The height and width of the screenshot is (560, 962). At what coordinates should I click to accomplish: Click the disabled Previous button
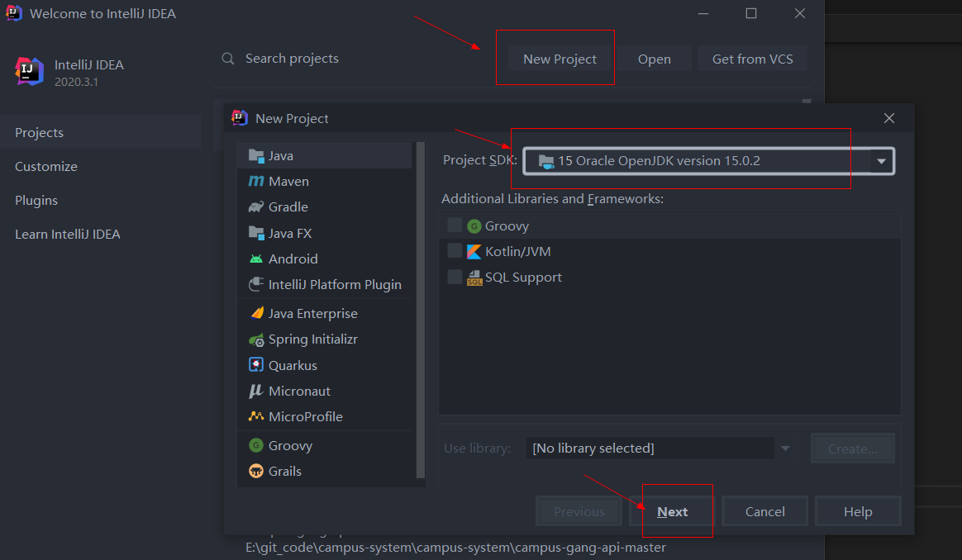pyautogui.click(x=579, y=511)
